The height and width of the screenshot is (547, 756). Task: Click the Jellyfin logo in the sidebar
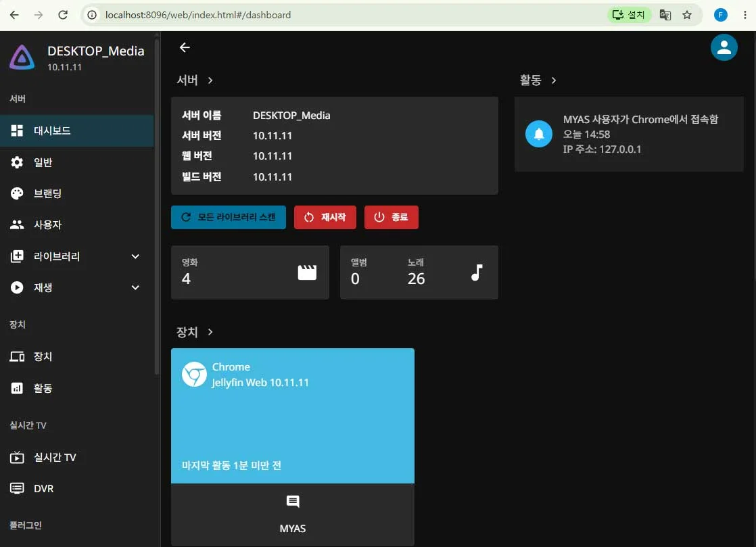coord(22,57)
